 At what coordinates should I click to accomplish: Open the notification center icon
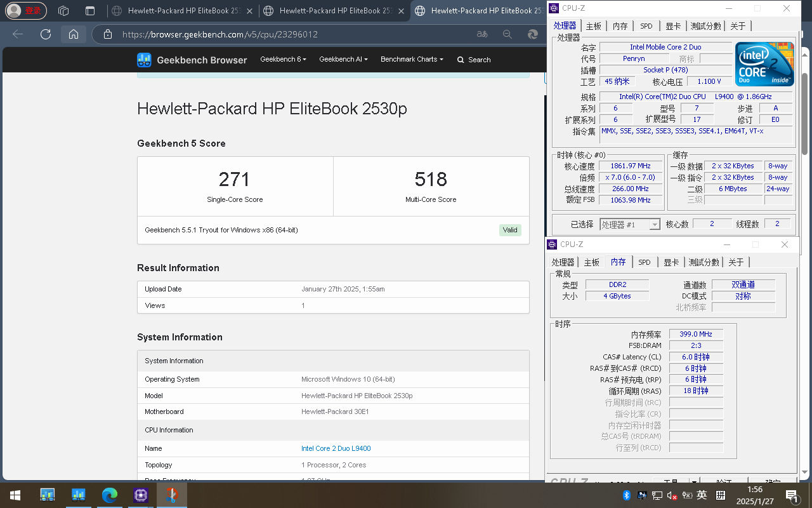tap(792, 495)
